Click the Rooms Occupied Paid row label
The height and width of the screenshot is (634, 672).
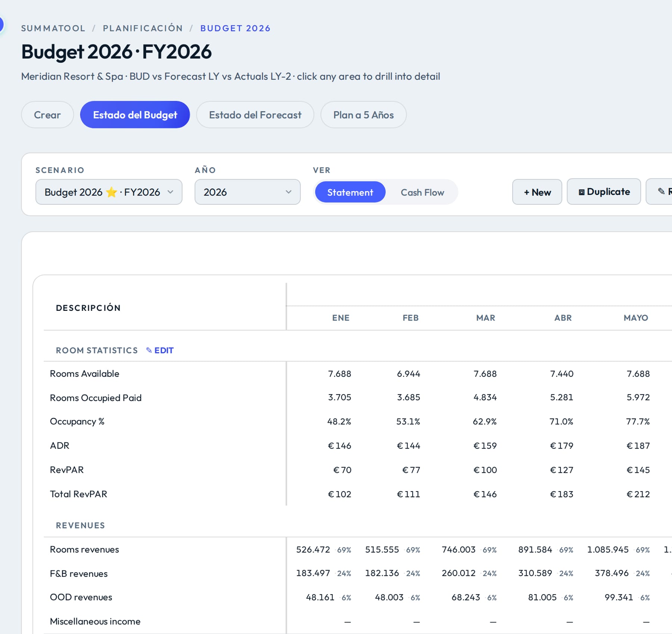click(96, 397)
